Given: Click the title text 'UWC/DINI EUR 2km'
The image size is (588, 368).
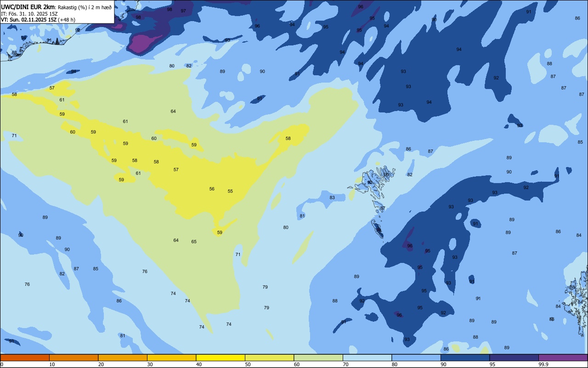Looking at the screenshot, I should [x=28, y=7].
